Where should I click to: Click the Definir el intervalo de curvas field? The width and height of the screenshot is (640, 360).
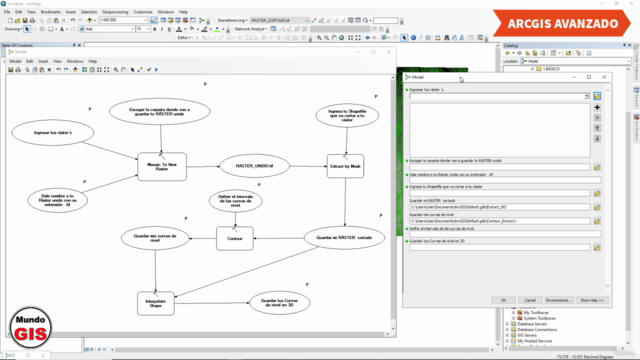505,234
